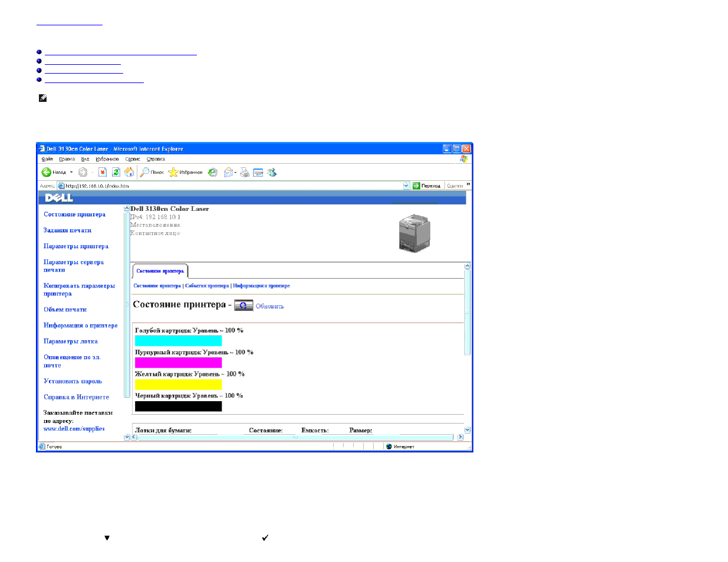The image size is (728, 562).
Task: Click the Интернет zone status icon
Action: click(x=389, y=447)
